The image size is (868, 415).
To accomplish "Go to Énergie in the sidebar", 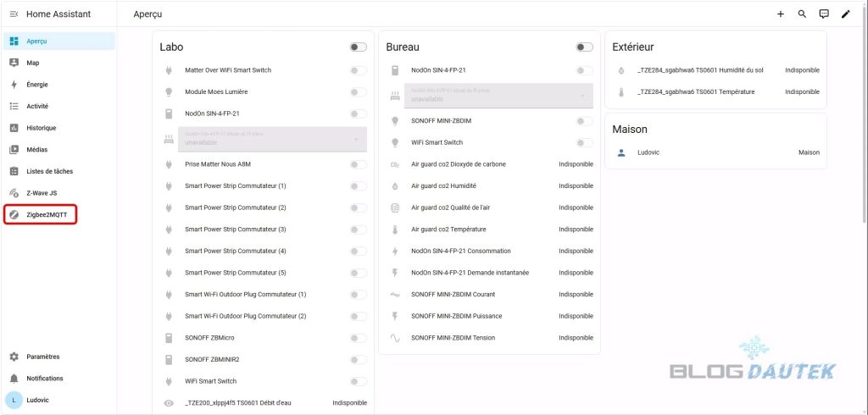I will tap(59, 85).
